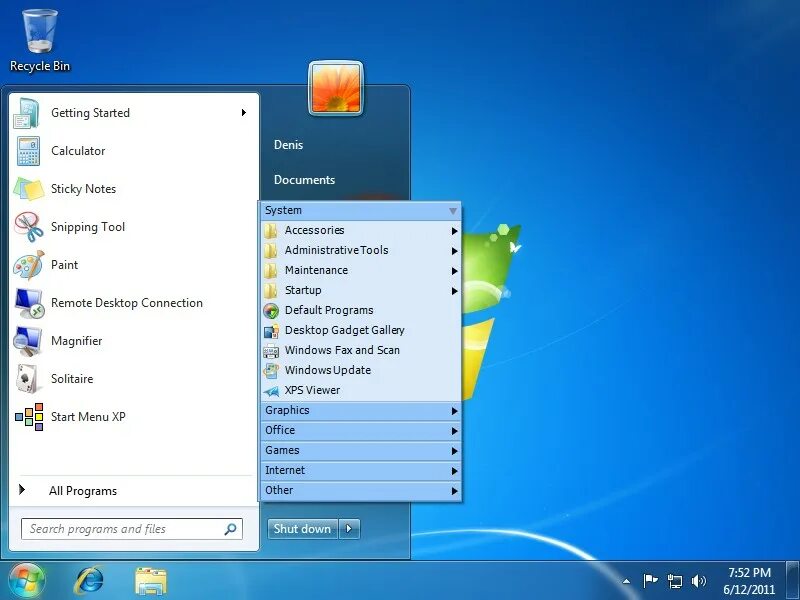The width and height of the screenshot is (800, 600).
Task: Expand Startup submenu arrow
Action: (454, 291)
